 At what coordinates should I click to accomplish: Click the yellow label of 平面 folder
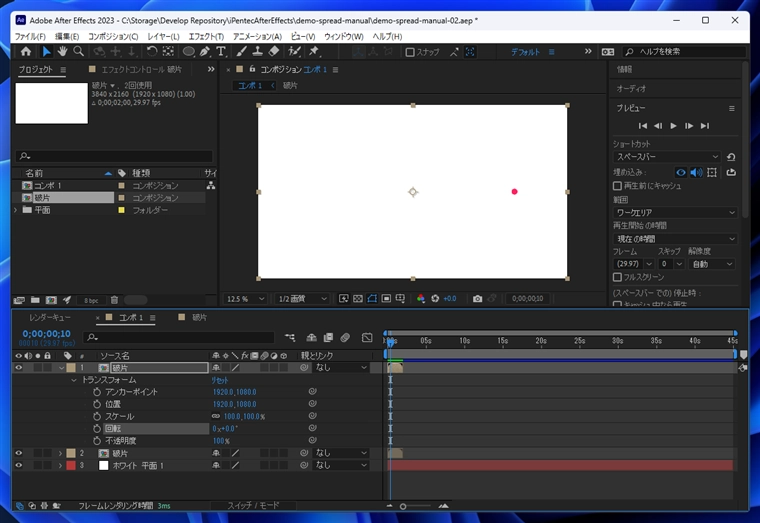point(121,210)
